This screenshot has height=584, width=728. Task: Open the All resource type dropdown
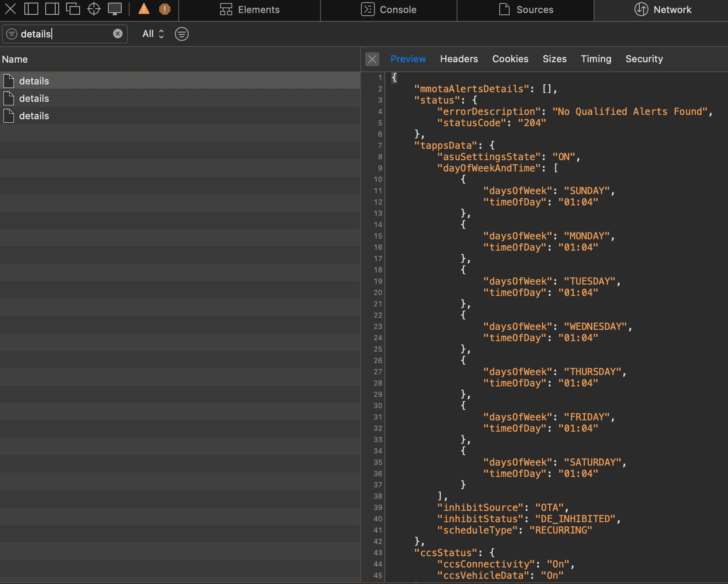[x=153, y=34]
